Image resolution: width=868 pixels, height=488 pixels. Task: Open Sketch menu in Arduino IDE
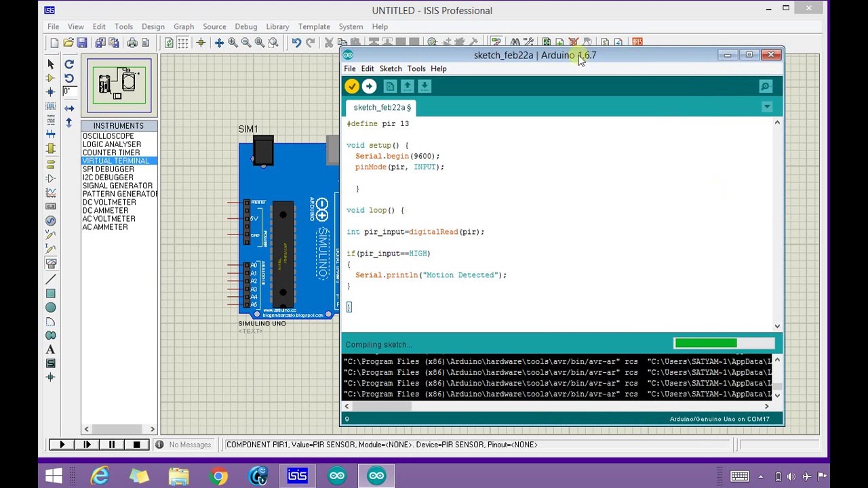pyautogui.click(x=391, y=68)
